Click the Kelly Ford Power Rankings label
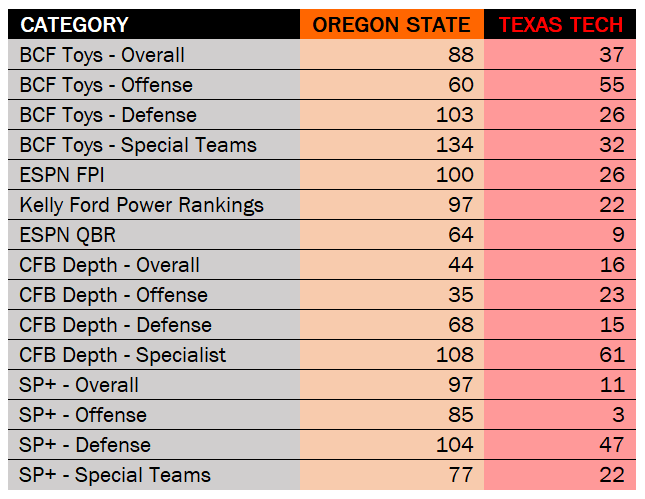 pyautogui.click(x=142, y=205)
